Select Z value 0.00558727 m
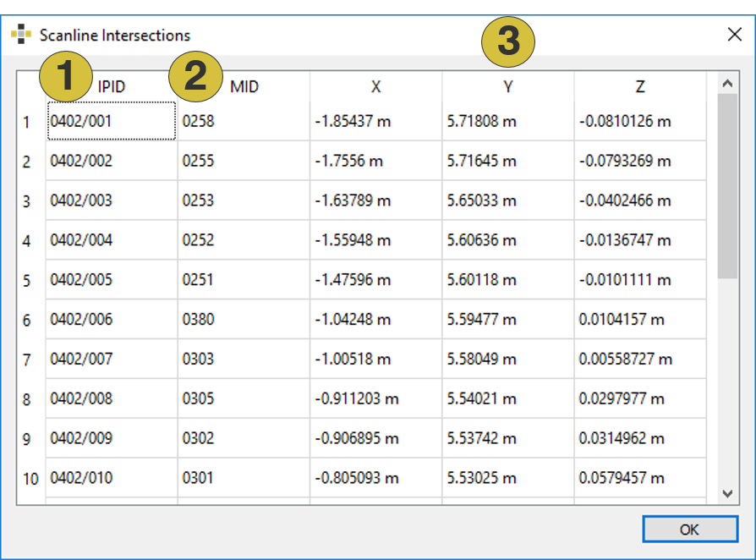Image resolution: width=756 pixels, height=560 pixels. click(640, 359)
